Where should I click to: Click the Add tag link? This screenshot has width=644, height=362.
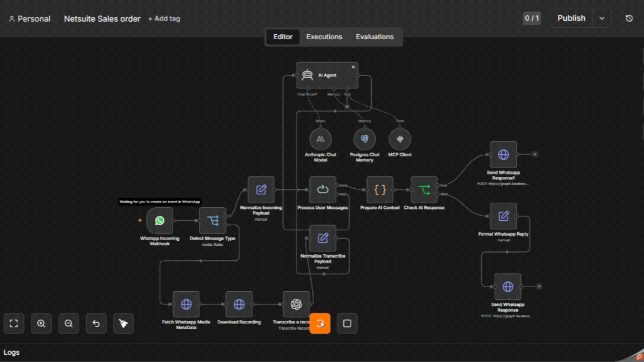[164, 18]
